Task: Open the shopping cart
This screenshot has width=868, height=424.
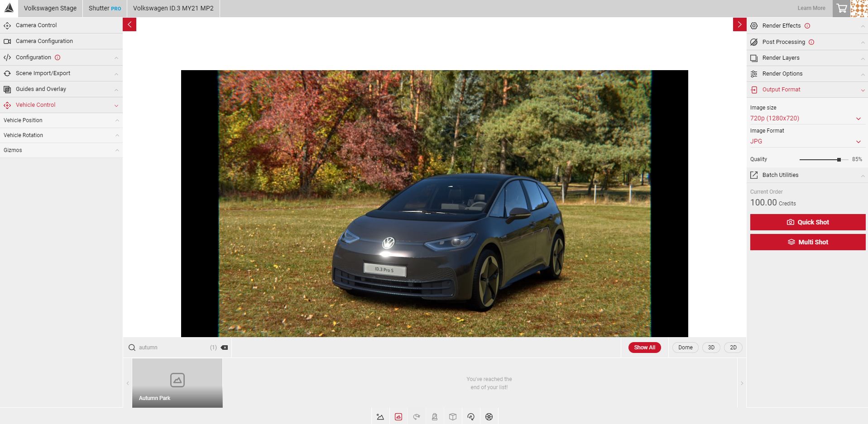Action: click(842, 8)
